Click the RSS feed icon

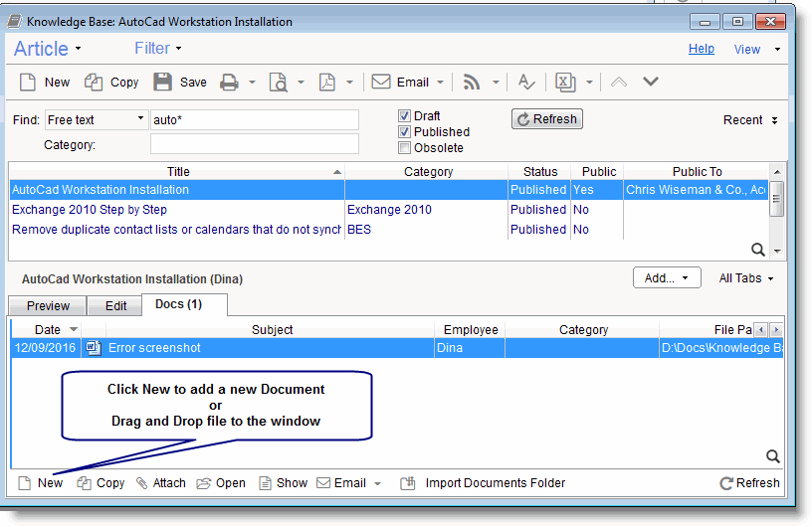pos(474,83)
